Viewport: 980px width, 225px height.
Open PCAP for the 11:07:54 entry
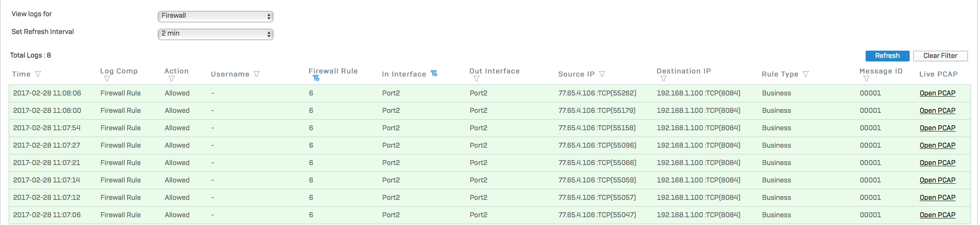[x=937, y=128]
